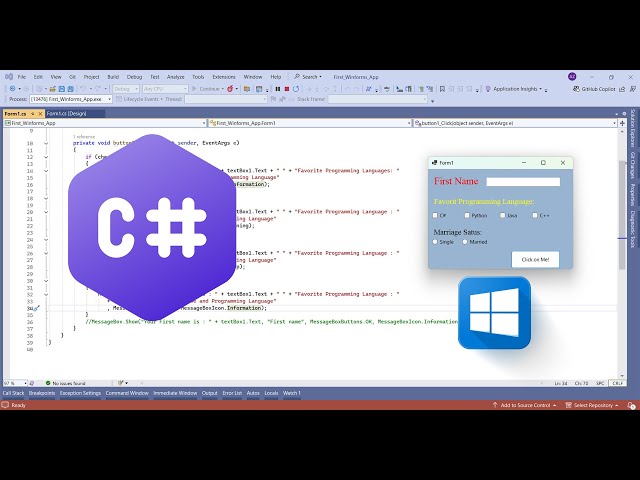Click Add to Source Control in the status bar
Screen dimensions: 640x480
point(524,405)
